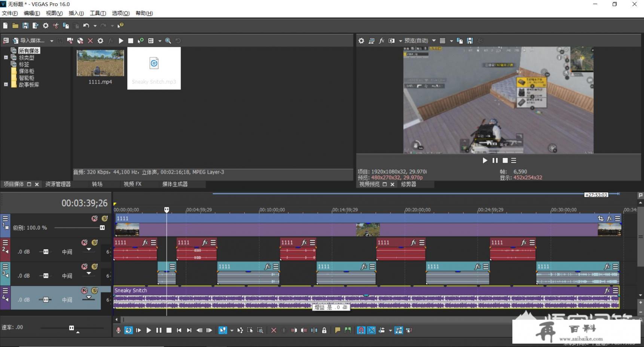The image size is (644, 347).
Task: Copy selection using main toolbar copy icon
Action: [66, 25]
